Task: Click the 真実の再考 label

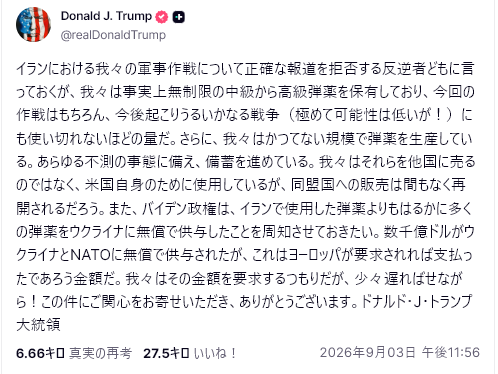Action: coord(101,353)
